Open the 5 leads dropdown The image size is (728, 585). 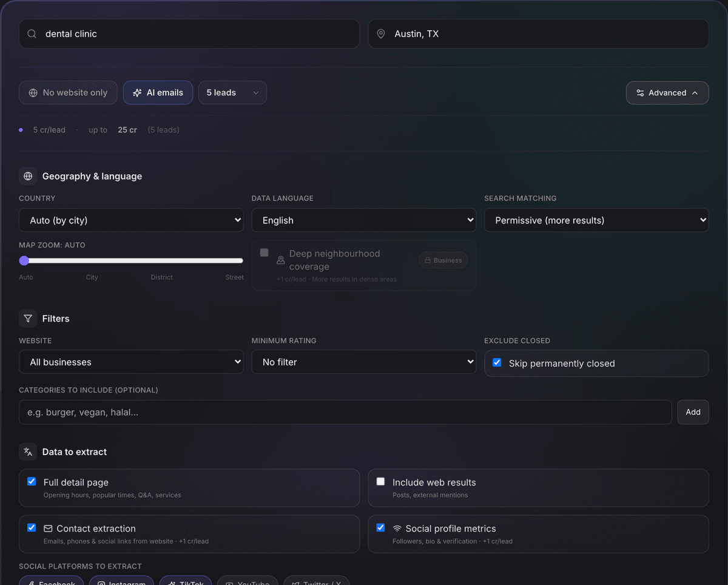232,93
